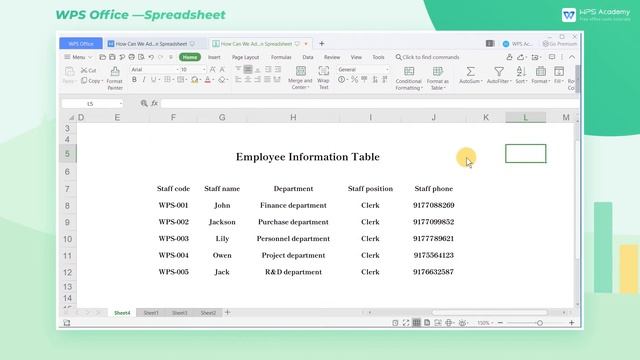Image resolution: width=640 pixels, height=360 pixels.
Task: Click cell with Finance department
Action: pyautogui.click(x=293, y=205)
